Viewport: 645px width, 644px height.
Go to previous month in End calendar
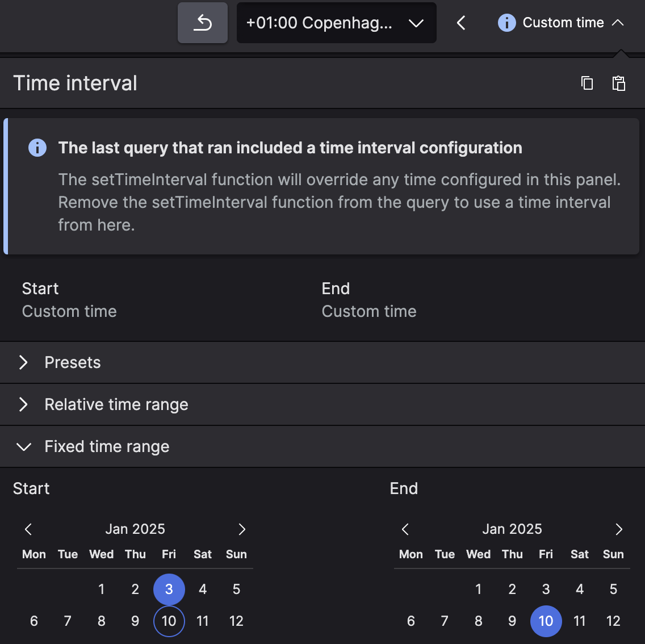pyautogui.click(x=405, y=529)
